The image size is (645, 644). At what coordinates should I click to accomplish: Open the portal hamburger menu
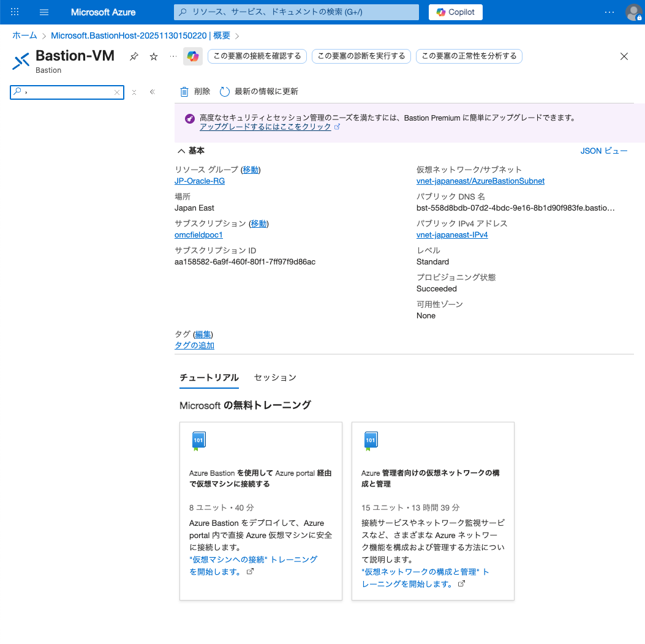click(44, 12)
